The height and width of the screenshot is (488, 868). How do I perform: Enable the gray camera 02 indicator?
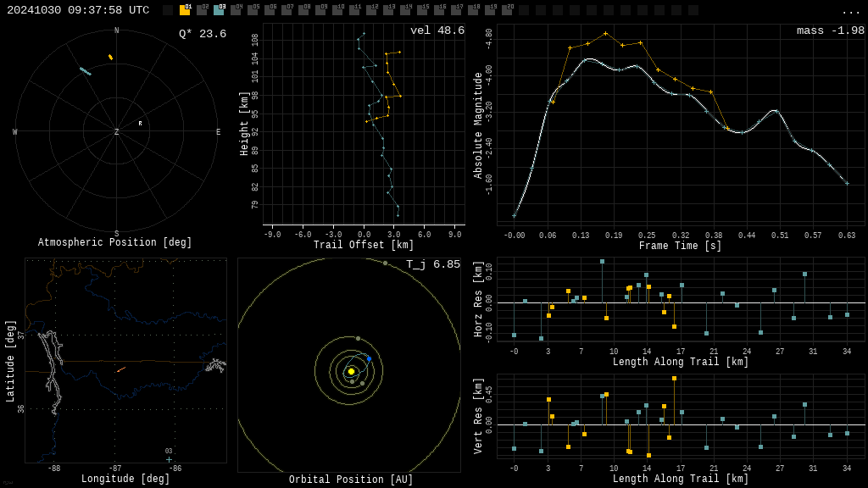click(x=202, y=10)
